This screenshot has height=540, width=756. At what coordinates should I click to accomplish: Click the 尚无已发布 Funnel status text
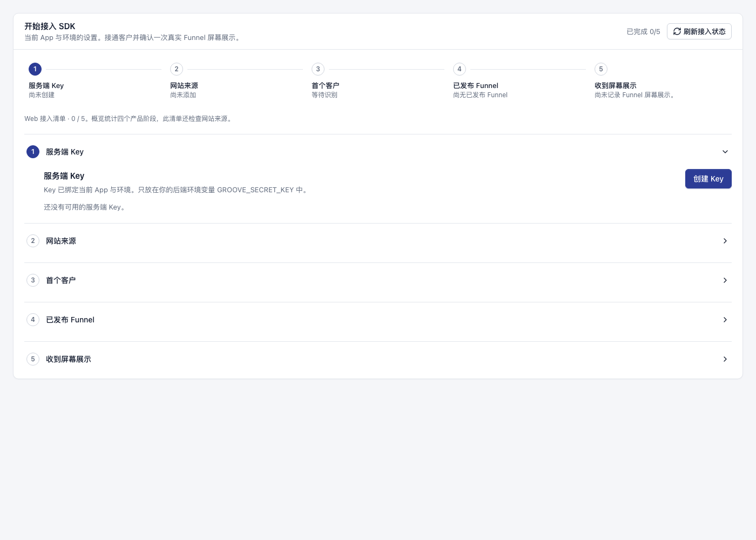(481, 95)
